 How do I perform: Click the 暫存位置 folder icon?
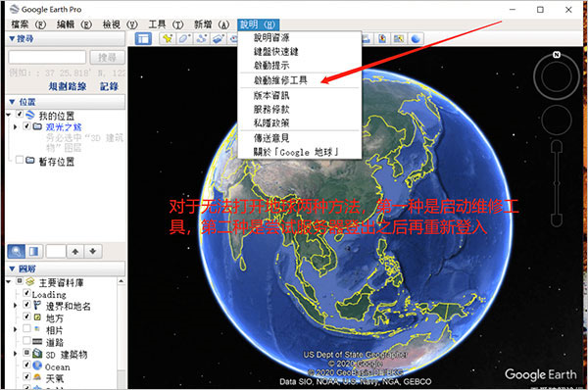pos(30,161)
